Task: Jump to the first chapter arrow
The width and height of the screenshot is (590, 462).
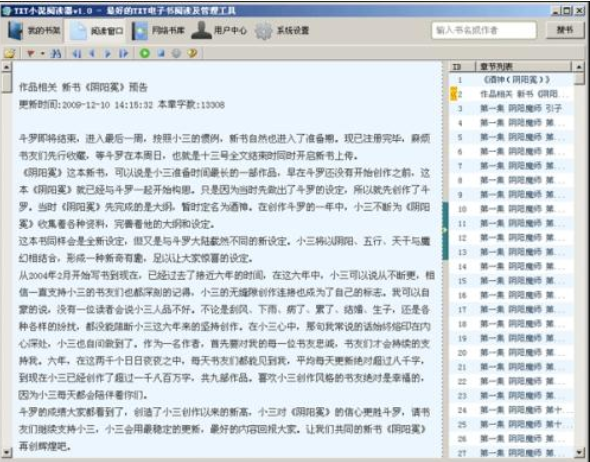Action: point(77,53)
